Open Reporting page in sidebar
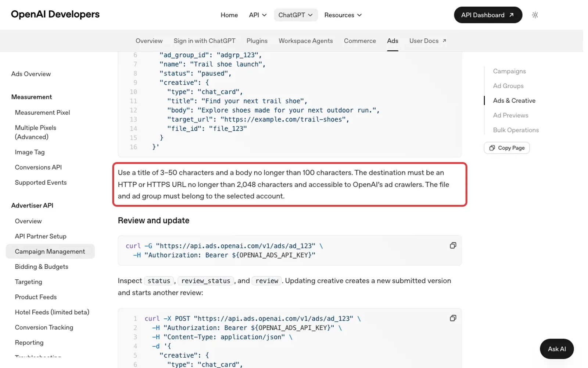 (29, 343)
